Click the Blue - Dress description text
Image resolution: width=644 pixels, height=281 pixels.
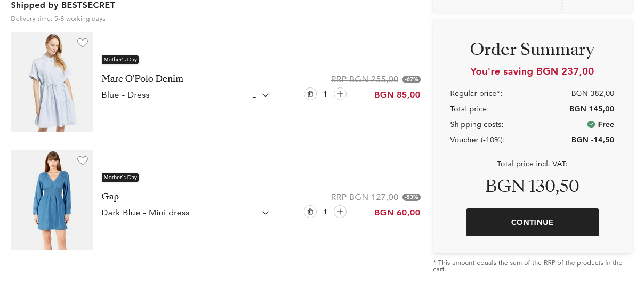126,95
